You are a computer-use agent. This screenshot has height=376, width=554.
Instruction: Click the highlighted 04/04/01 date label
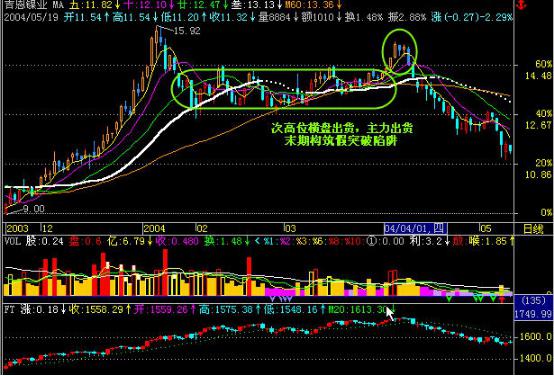415,228
